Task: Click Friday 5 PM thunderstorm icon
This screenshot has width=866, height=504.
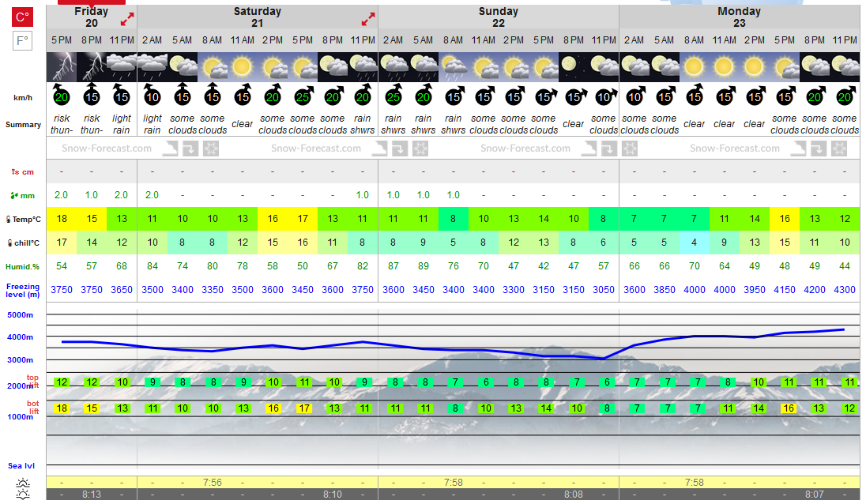Action: 62,67
